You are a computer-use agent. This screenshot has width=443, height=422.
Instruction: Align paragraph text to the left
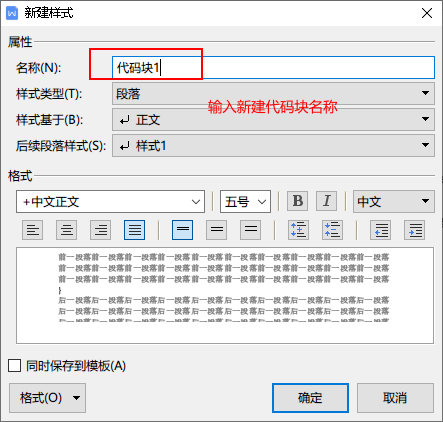click(32, 230)
